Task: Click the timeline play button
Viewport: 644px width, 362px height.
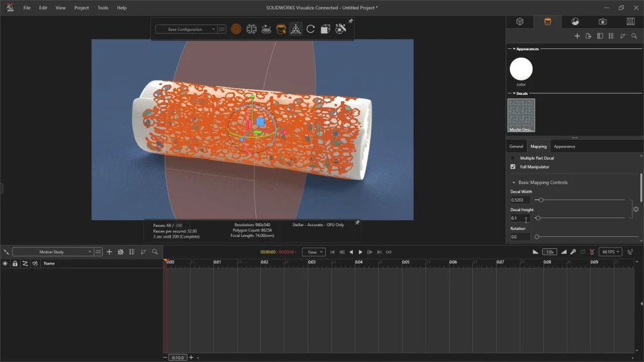Action: coord(360,252)
